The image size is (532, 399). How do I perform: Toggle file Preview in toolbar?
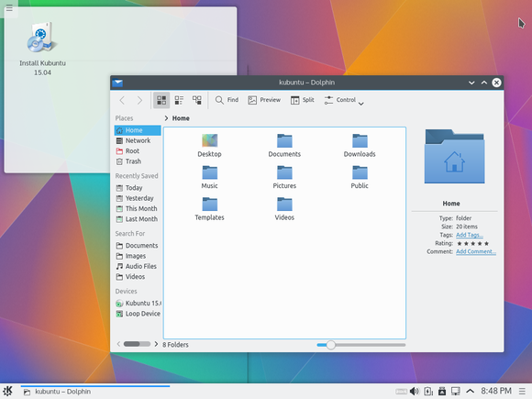click(264, 100)
